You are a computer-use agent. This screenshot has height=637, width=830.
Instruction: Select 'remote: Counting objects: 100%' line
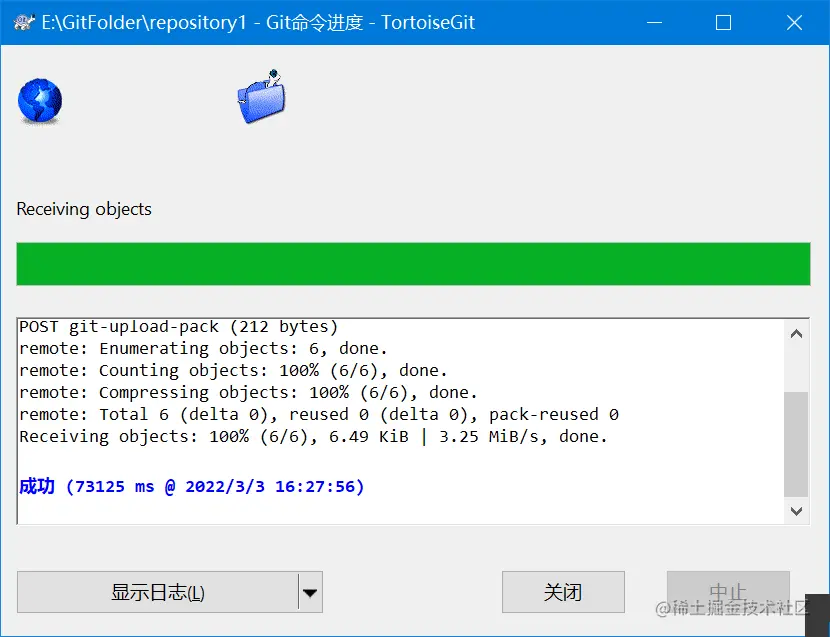point(233,371)
